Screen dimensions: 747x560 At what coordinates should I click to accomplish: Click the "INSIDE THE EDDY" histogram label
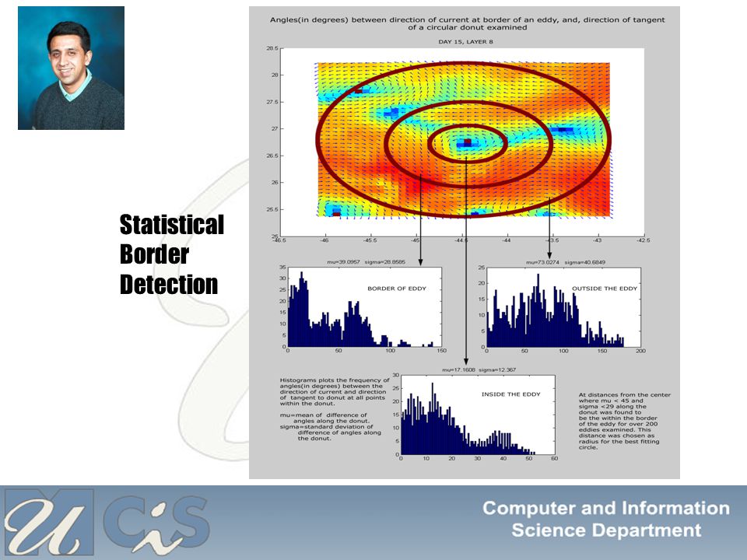point(510,394)
